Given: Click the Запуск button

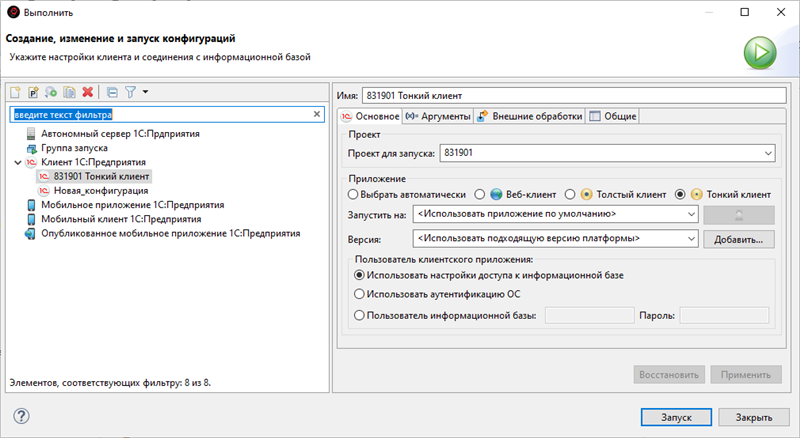Looking at the screenshot, I should click(677, 417).
